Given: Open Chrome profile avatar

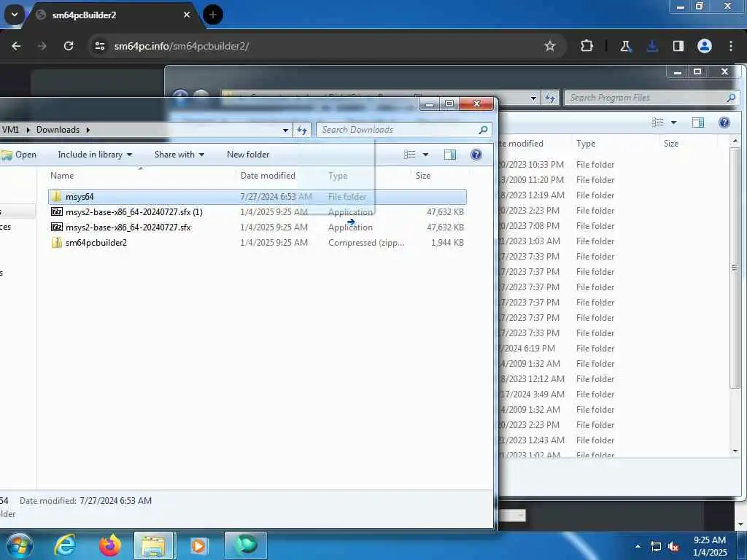Looking at the screenshot, I should click(x=705, y=46).
